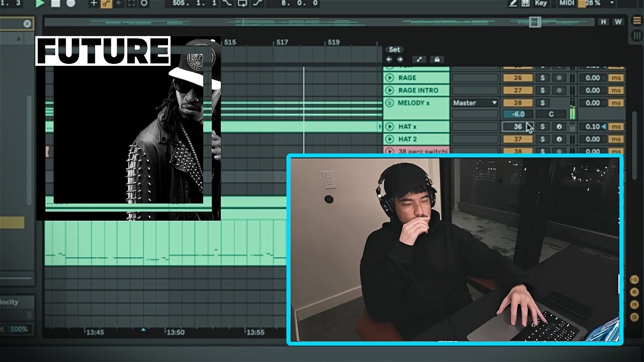
Task: Click the MELODY x pan field C
Action: (x=551, y=114)
